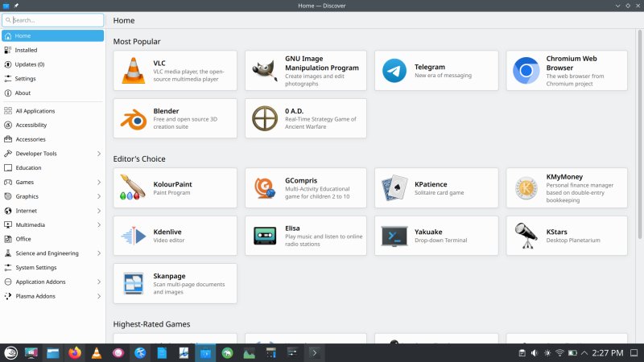
Task: Click the Editor's Choice heading
Action: pos(139,158)
